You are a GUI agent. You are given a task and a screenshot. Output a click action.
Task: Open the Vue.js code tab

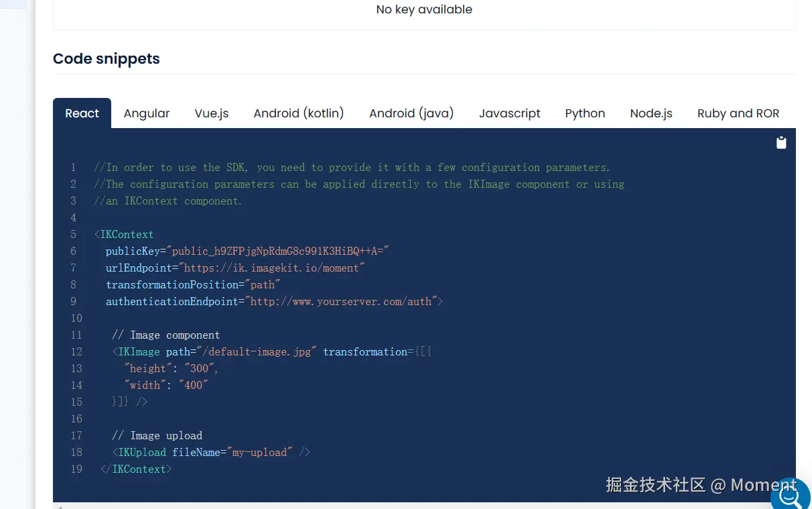pyautogui.click(x=212, y=113)
